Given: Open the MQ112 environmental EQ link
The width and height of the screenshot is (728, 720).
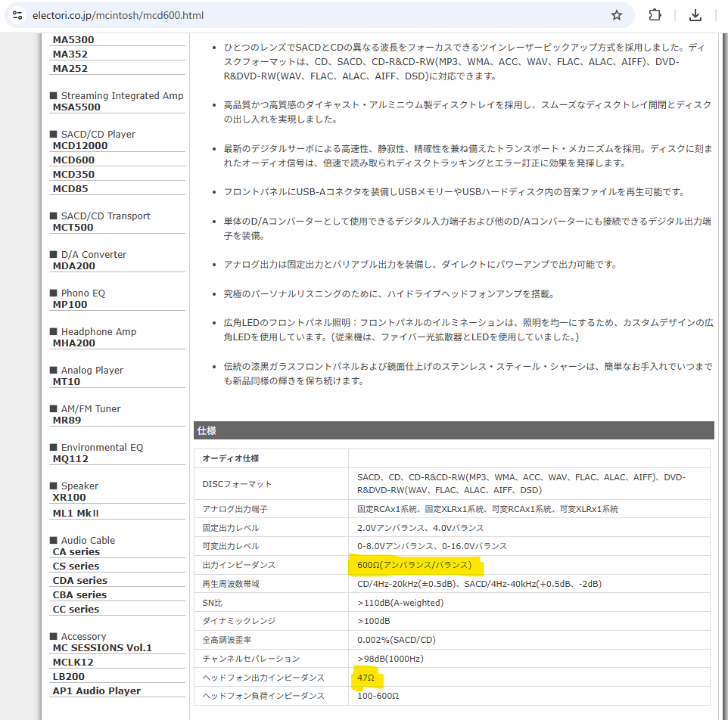Looking at the screenshot, I should 70,459.
